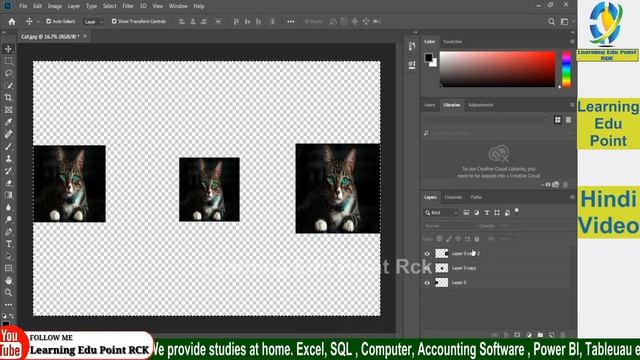Screen dimensions: 640x360
Task: Select the Quick Selection tool
Action: tap(8, 86)
